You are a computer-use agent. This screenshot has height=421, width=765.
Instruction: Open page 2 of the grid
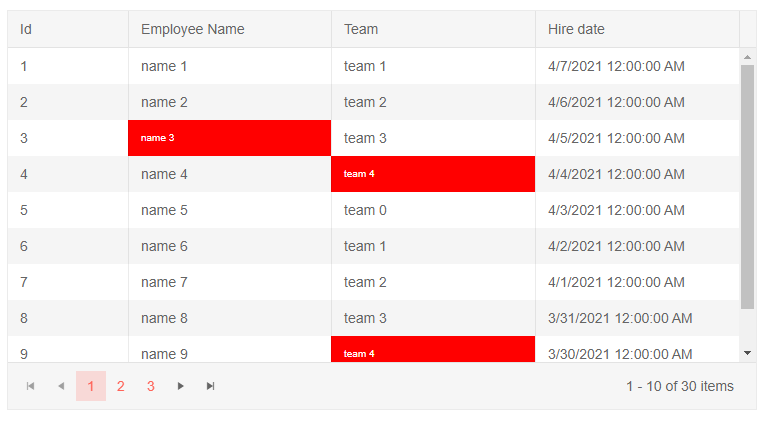tap(120, 386)
